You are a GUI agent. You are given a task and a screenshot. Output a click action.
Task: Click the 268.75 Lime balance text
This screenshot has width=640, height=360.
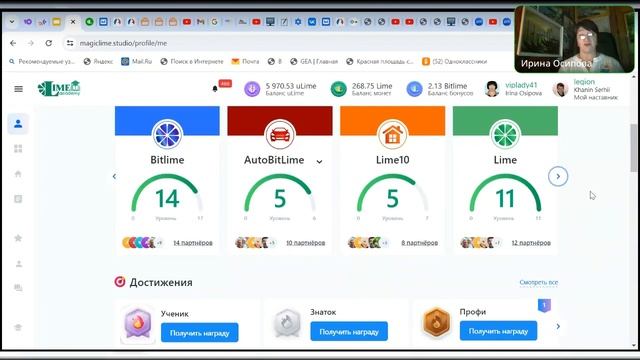(x=372, y=86)
